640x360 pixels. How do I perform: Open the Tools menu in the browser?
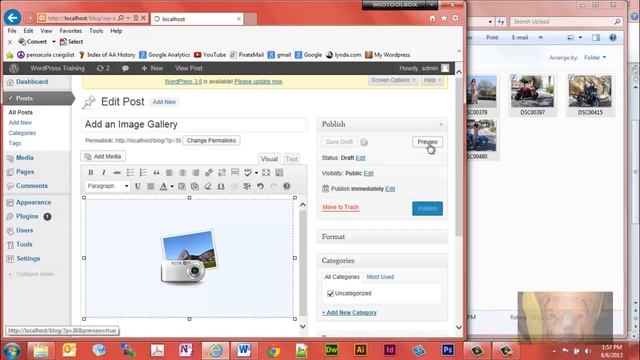click(x=96, y=31)
